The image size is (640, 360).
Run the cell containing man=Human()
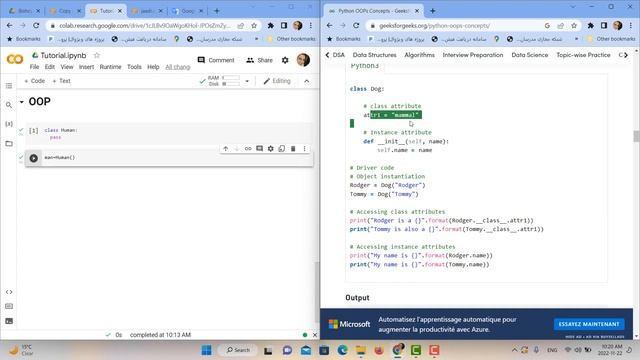coord(34,158)
